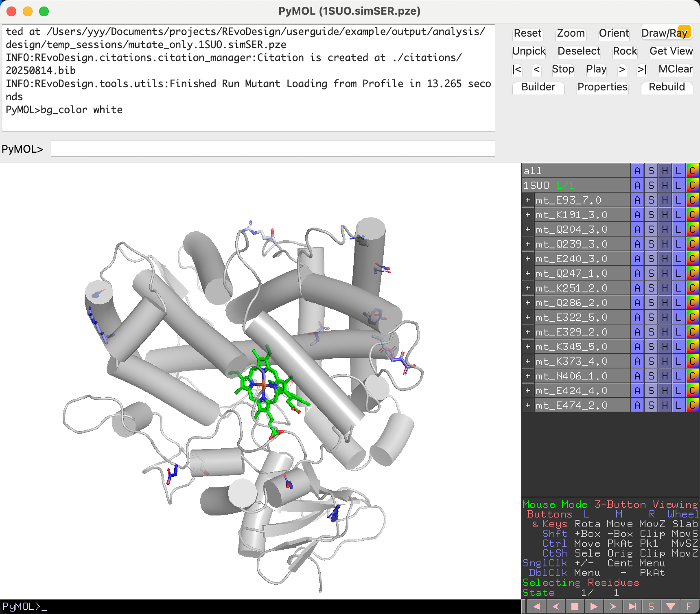700x614 pixels.
Task: Open Show menu for mt_K191_3.0
Action: [x=651, y=215]
